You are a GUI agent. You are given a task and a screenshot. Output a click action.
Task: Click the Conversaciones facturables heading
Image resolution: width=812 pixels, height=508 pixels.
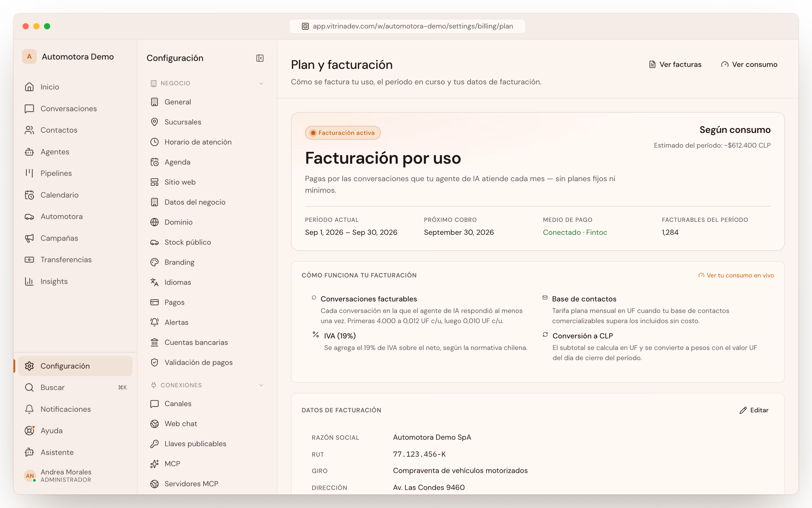pos(369,299)
